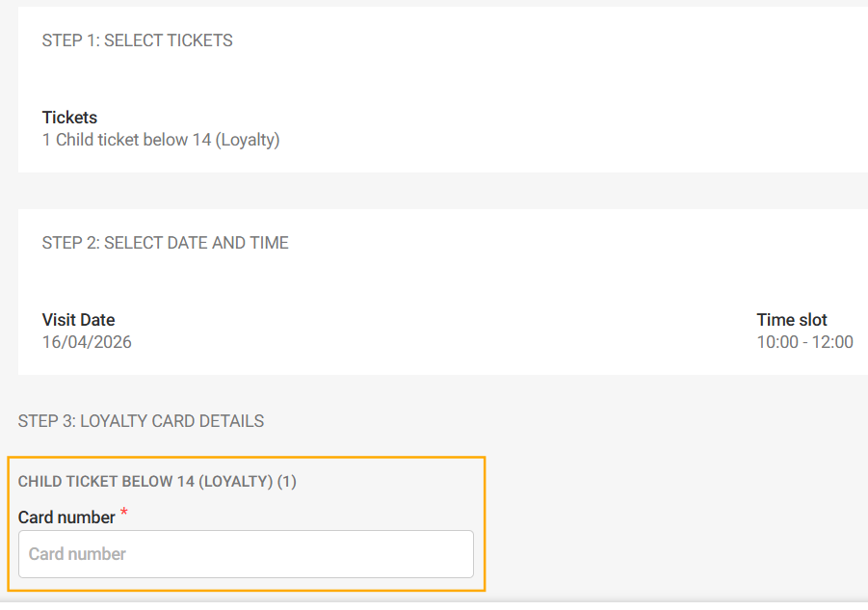
Task: Select the Tickets label in Step 1
Action: (68, 117)
